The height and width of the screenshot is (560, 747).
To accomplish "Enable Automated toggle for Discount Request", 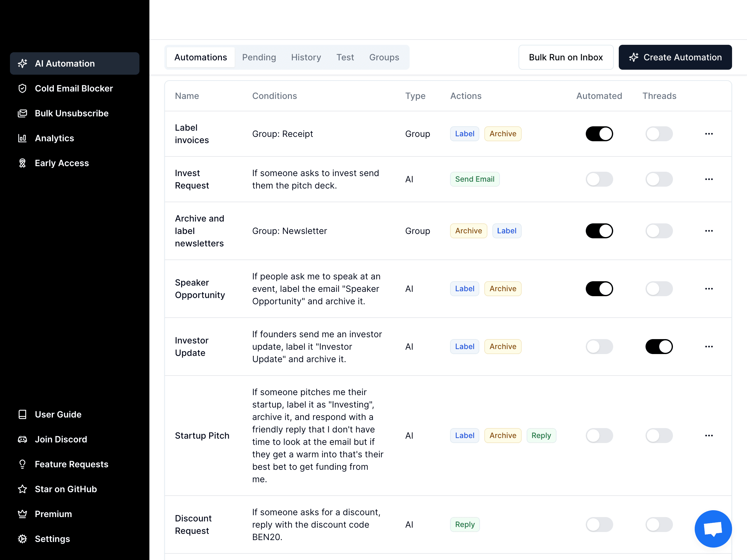I will click(x=599, y=525).
